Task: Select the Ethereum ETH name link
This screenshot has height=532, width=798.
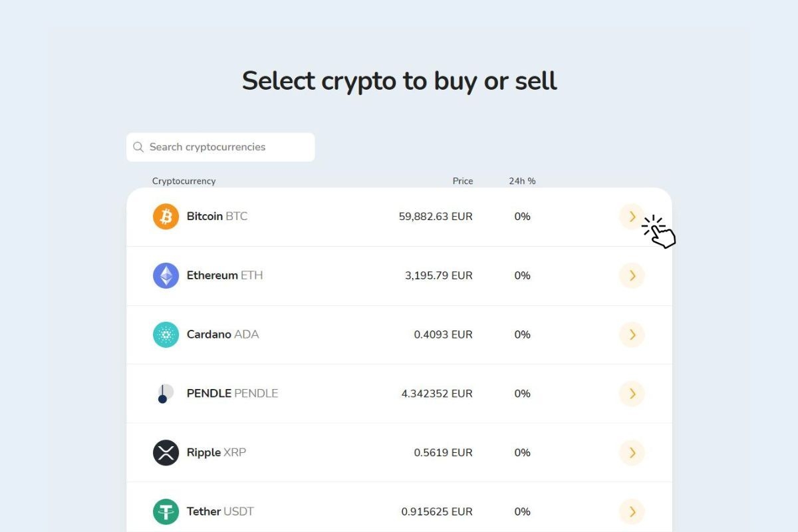Action: 224,275
